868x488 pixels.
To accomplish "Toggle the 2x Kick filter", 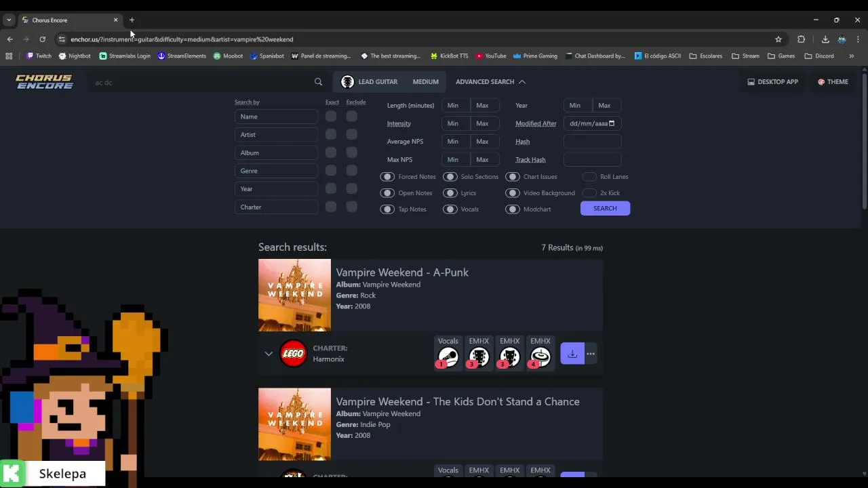I will coord(589,193).
